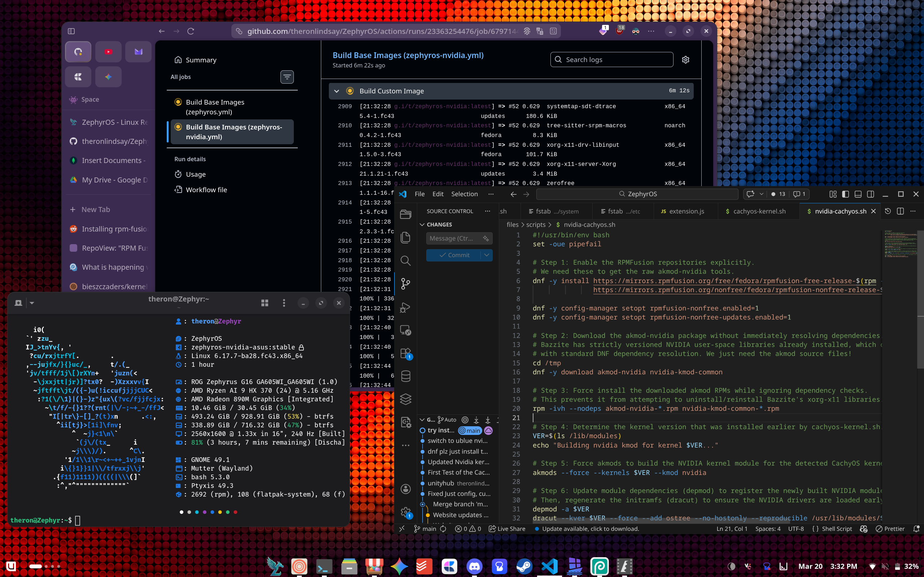Open the Run and Debug view

[x=405, y=307]
